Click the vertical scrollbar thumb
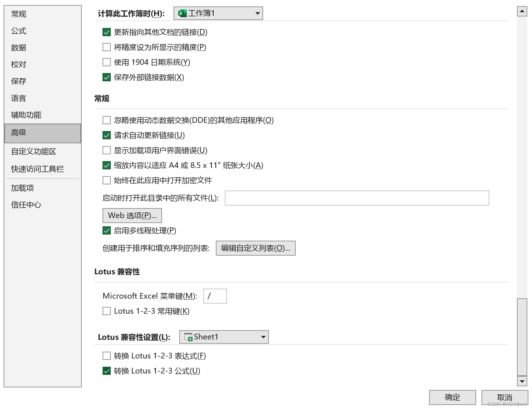The height and width of the screenshot is (410, 532). tap(522, 337)
